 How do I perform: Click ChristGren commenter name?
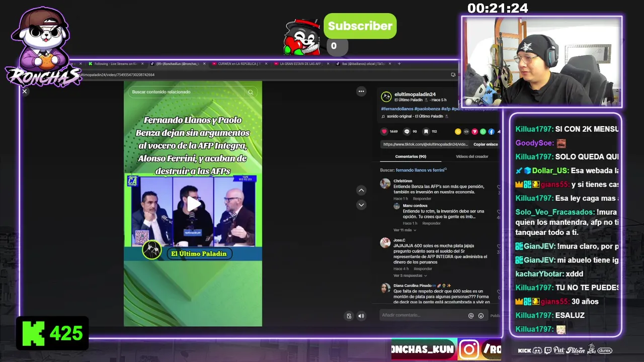point(403,181)
